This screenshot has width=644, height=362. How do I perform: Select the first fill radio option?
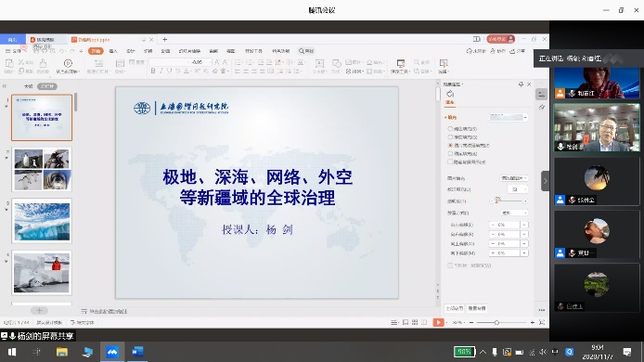click(450, 129)
